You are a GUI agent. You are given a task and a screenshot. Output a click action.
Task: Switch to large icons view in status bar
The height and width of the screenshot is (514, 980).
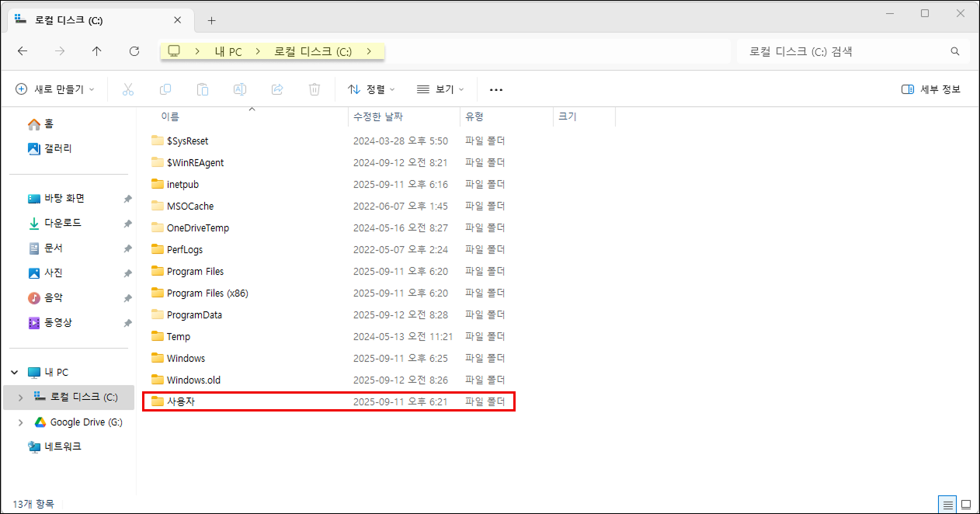coord(966,504)
